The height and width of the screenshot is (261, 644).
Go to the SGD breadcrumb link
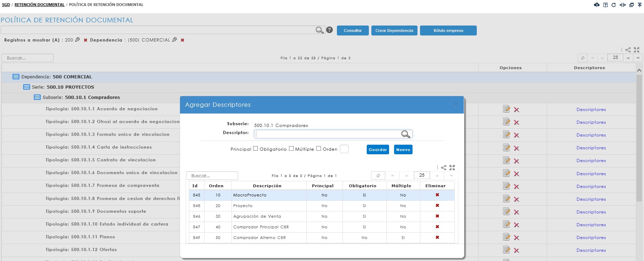(x=6, y=5)
